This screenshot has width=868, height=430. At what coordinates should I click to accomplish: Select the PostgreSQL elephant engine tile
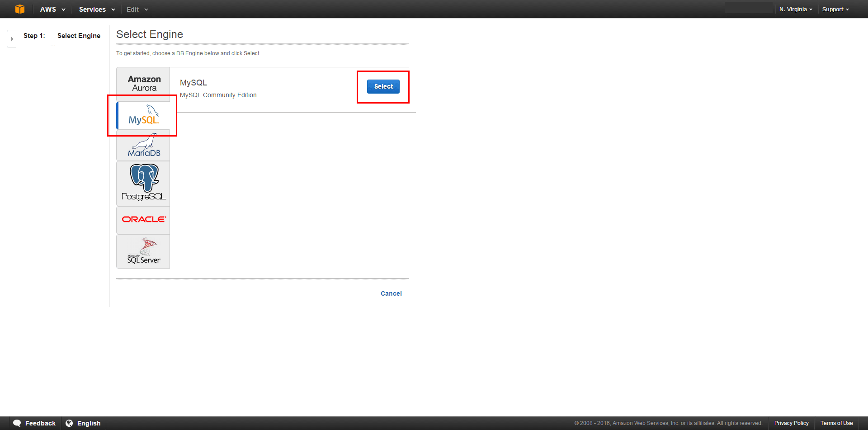144,184
